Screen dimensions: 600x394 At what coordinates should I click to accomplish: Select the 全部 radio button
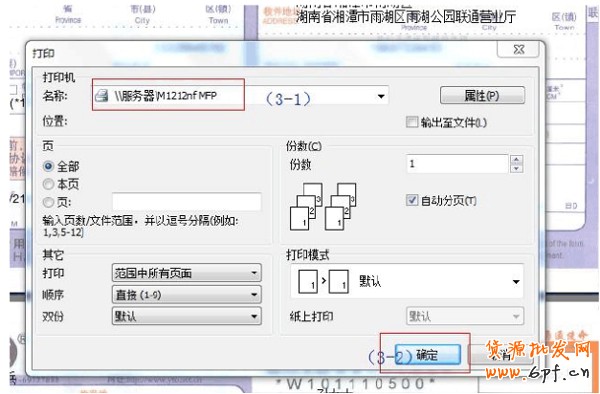click(x=48, y=166)
